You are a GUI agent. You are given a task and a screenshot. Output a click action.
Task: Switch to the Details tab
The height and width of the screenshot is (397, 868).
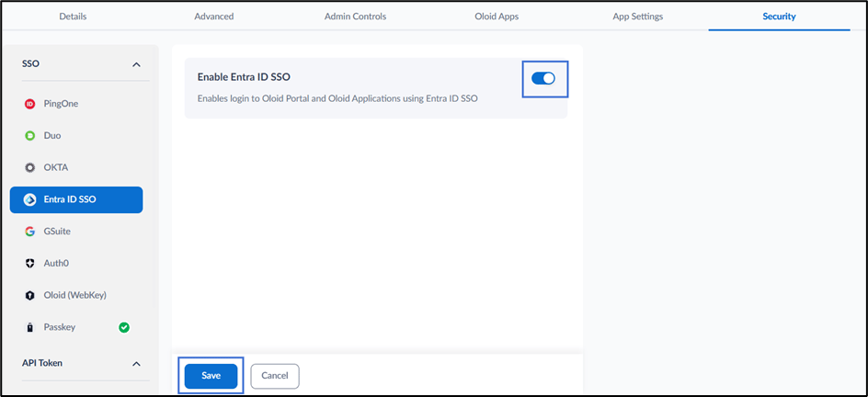tap(73, 16)
